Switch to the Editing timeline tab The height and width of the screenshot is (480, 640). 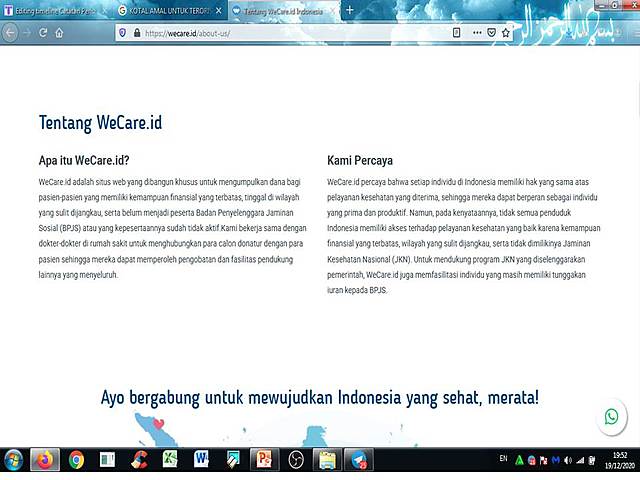point(55,11)
